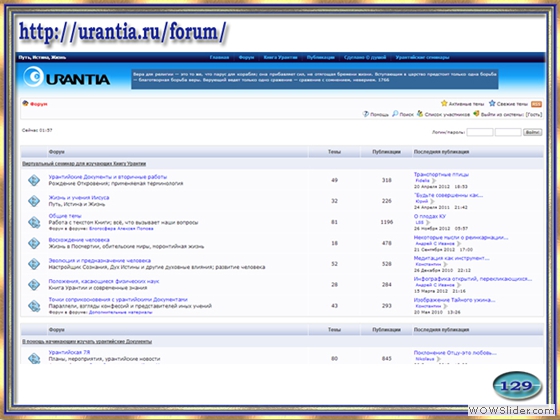Open category В помощь начинающим изучать урантийские Документы
This screenshot has height=420, width=560.
pyautogui.click(x=87, y=341)
